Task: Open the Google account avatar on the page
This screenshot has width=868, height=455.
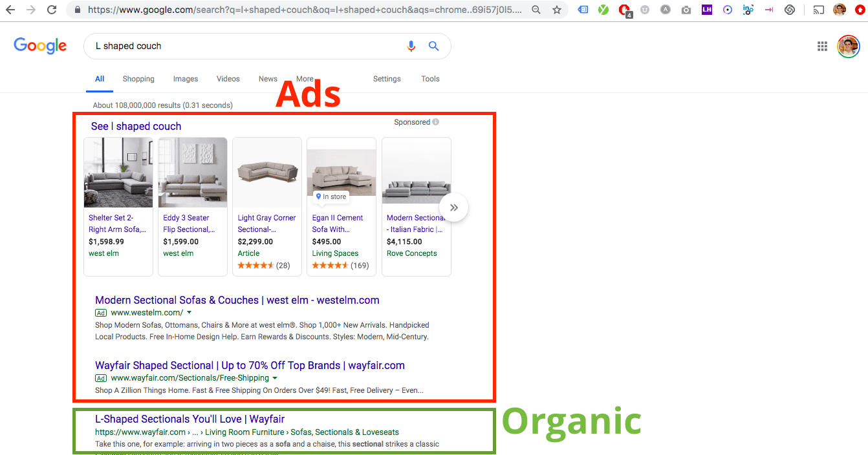Action: [x=848, y=46]
